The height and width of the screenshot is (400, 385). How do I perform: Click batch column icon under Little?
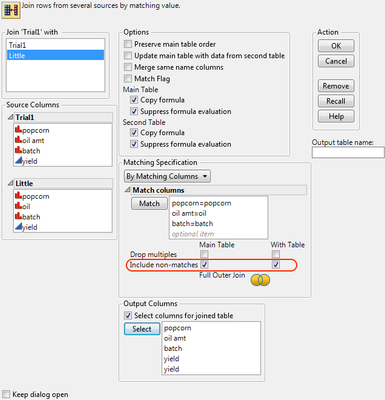coord(18,216)
